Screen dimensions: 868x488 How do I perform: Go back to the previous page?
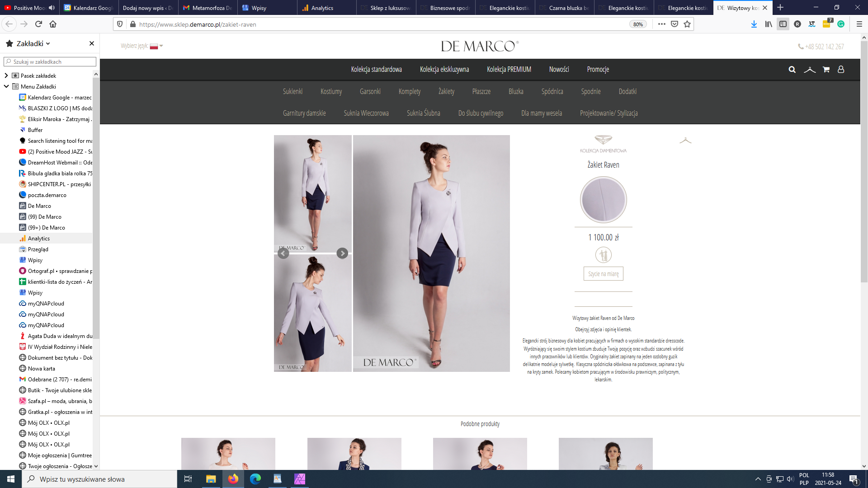coord(9,24)
